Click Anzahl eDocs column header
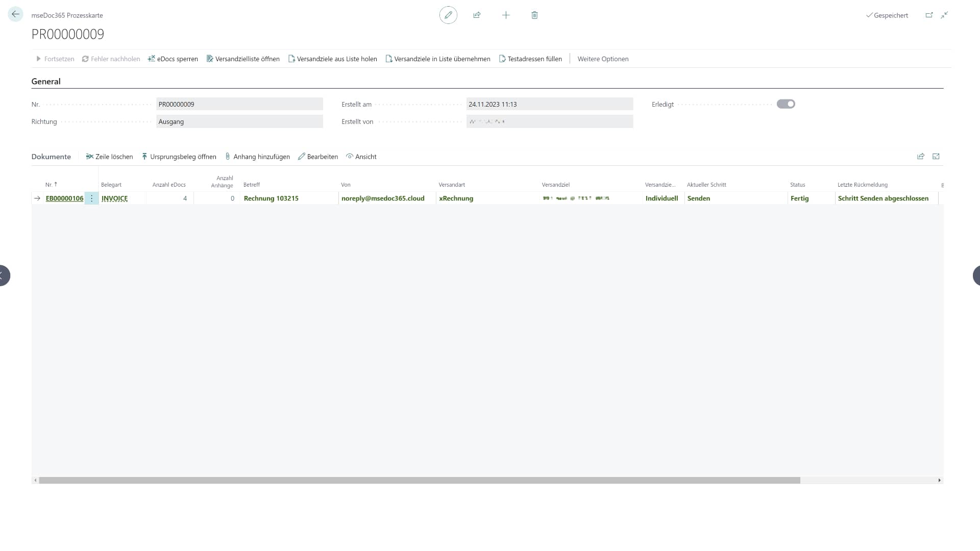This screenshot has width=980, height=551. tap(169, 185)
